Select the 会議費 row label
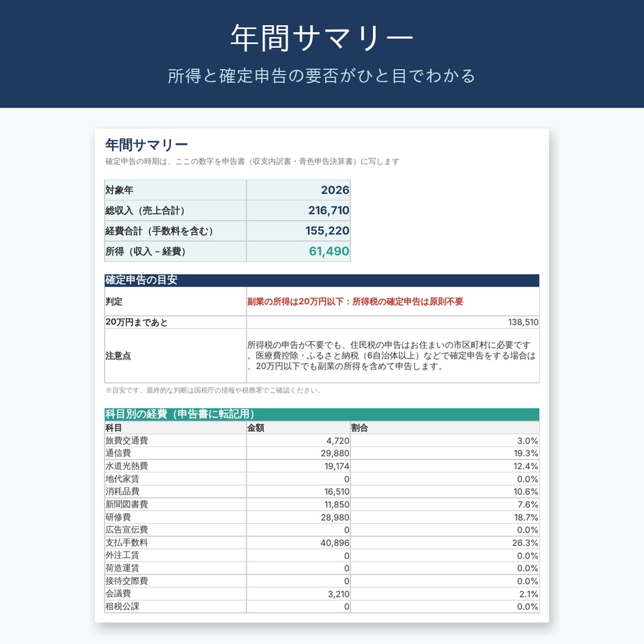This screenshot has width=644, height=644. [118, 594]
